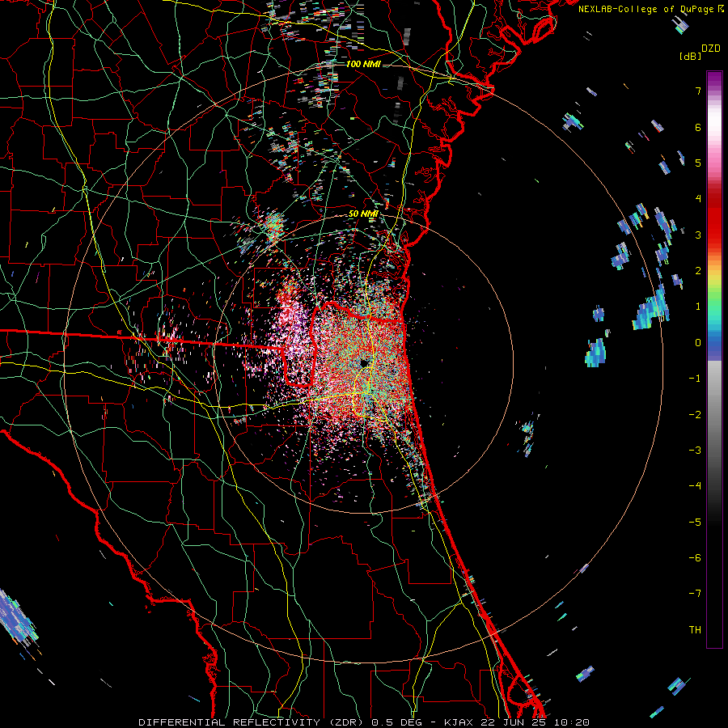728x728 pixels.
Task: Click the TH threshold label
Action: [695, 630]
